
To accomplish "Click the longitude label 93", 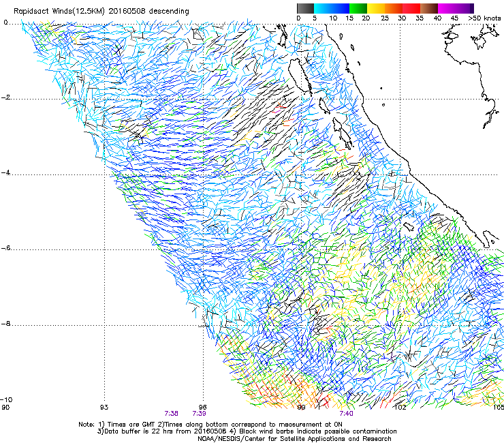I will click(x=104, y=408).
